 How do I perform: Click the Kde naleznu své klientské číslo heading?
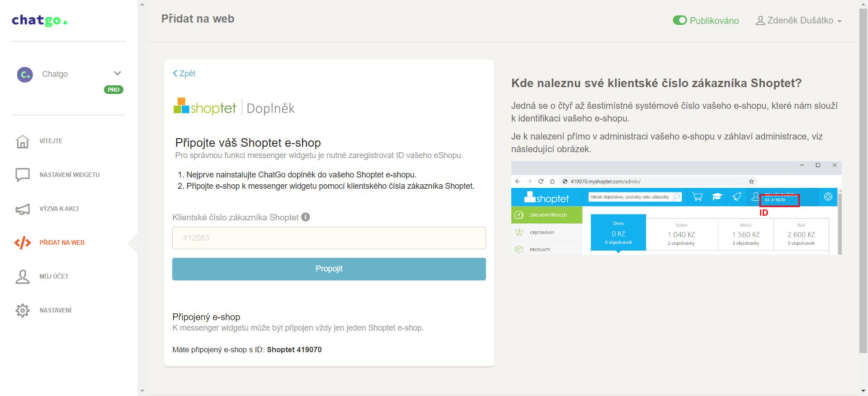656,83
